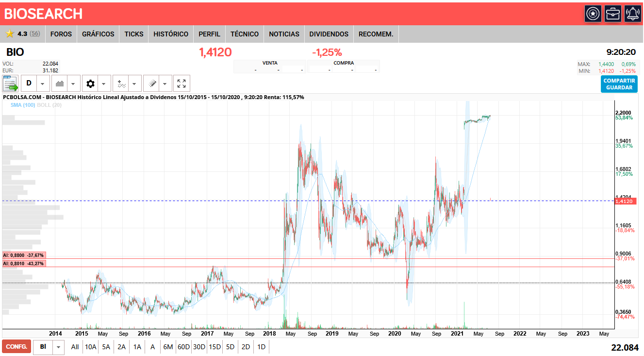Viewport: 644px width, 356px height.
Task: Select the area chart type icon
Action: tap(60, 84)
